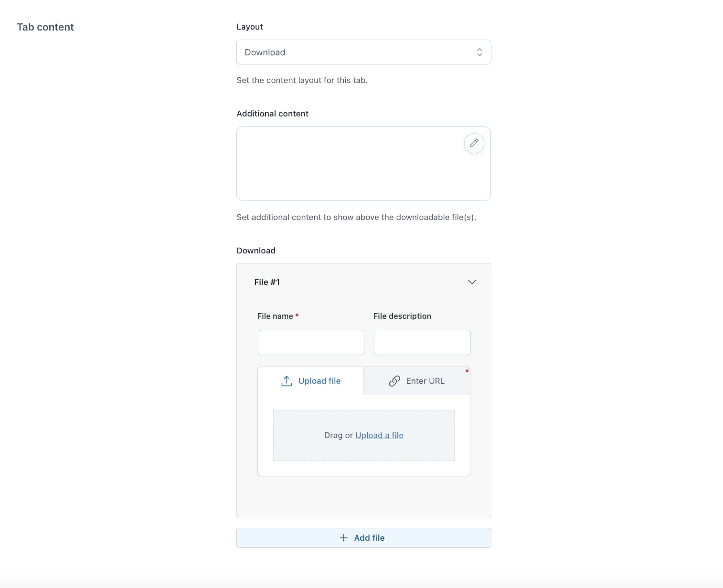Screen dimensions: 723x588
Task: Click the Additional content field label
Action: click(x=272, y=114)
